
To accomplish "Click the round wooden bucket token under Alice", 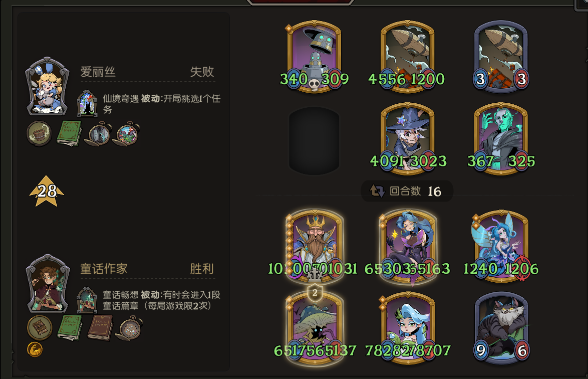I will (x=39, y=133).
